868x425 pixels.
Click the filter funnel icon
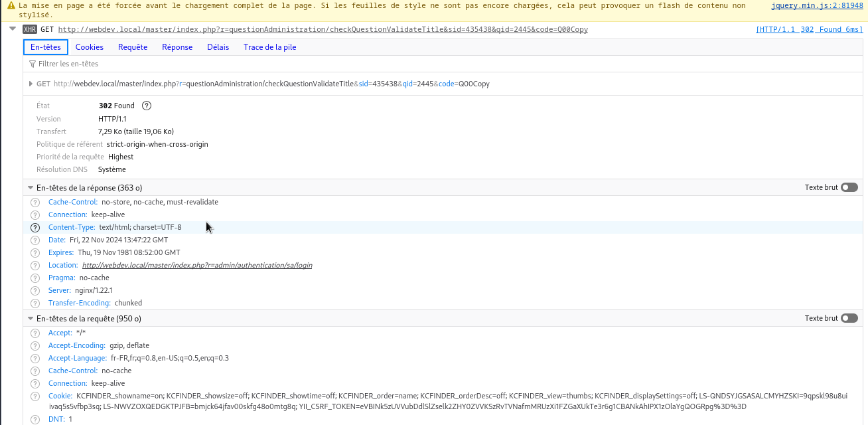click(x=33, y=64)
